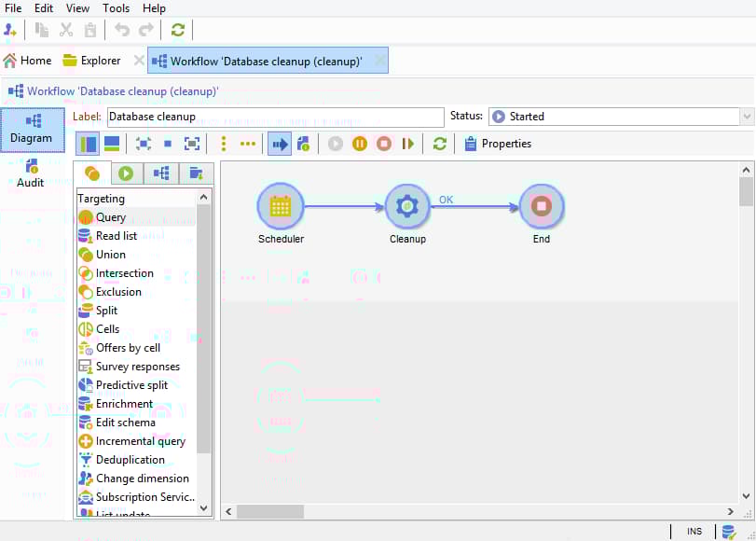
Task: Open the Tools menu
Action: pyautogui.click(x=116, y=7)
